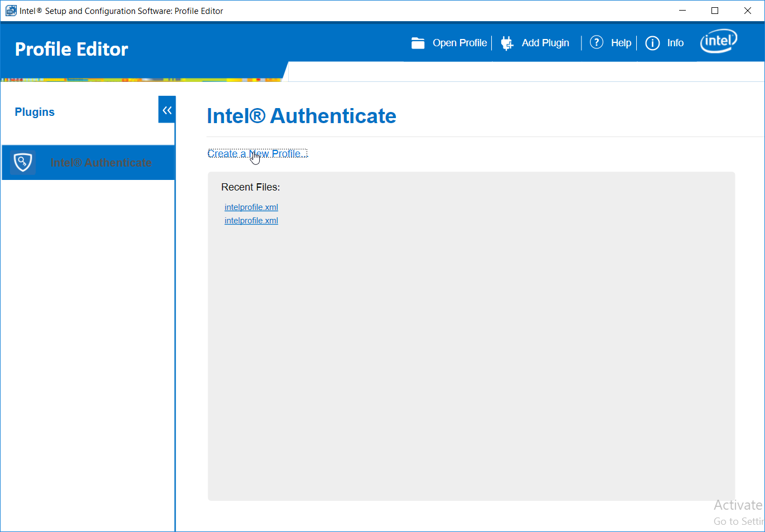Choose Add Plugin in the toolbar
The width and height of the screenshot is (765, 532).
click(x=545, y=43)
